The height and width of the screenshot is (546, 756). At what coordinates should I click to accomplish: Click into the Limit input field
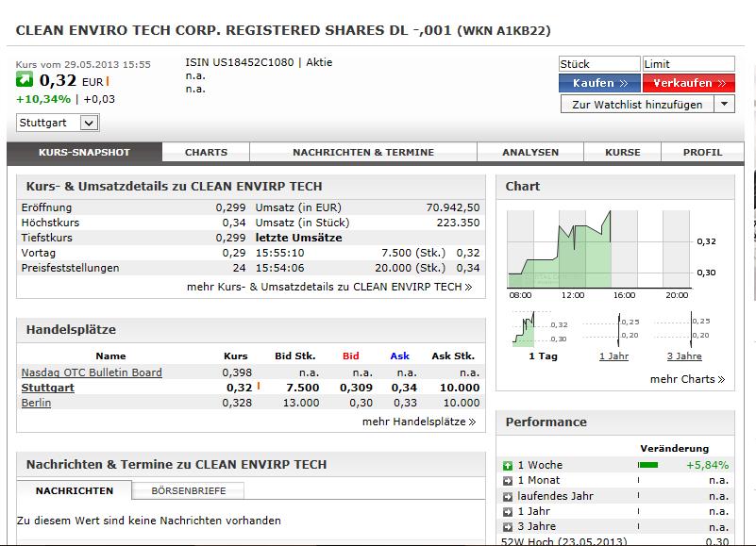688,64
